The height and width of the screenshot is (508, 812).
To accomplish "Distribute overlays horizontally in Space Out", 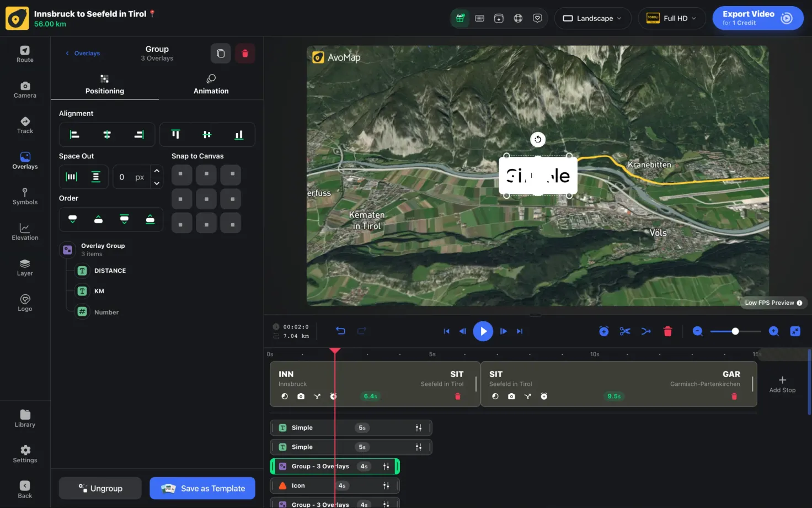I will [x=72, y=177].
